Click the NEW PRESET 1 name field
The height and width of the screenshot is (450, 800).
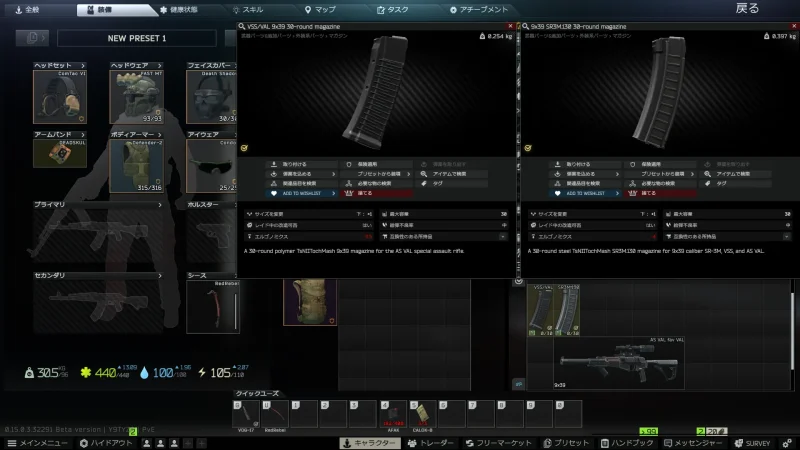pos(136,38)
